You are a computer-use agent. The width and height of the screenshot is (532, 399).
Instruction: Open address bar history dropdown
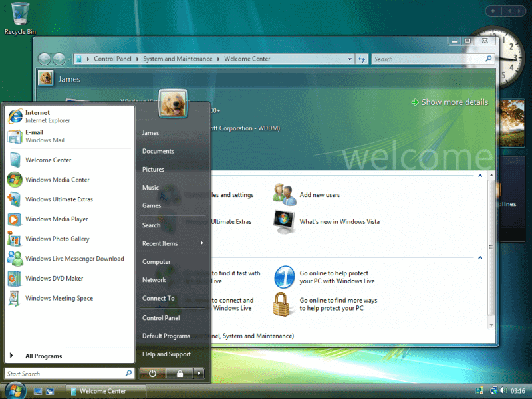[x=350, y=59]
